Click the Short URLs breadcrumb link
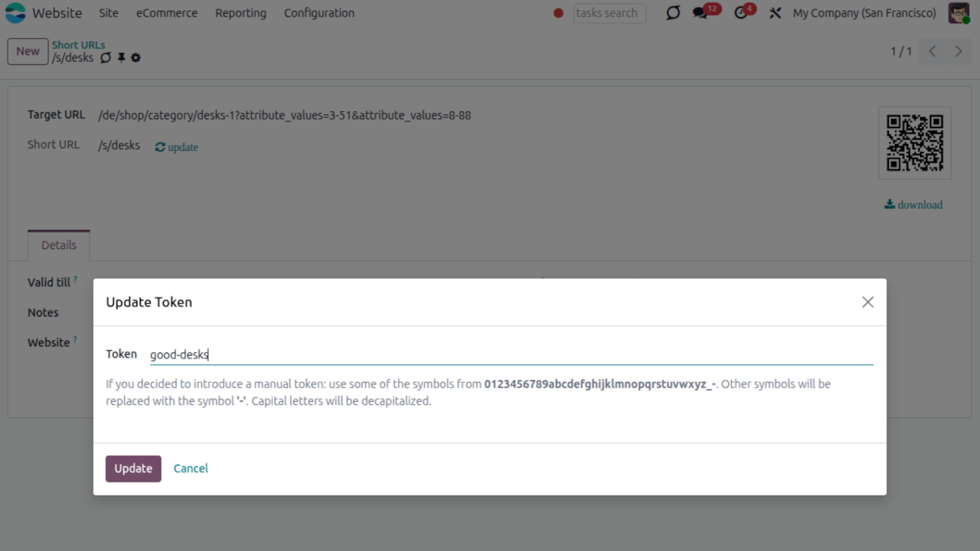 click(x=78, y=45)
